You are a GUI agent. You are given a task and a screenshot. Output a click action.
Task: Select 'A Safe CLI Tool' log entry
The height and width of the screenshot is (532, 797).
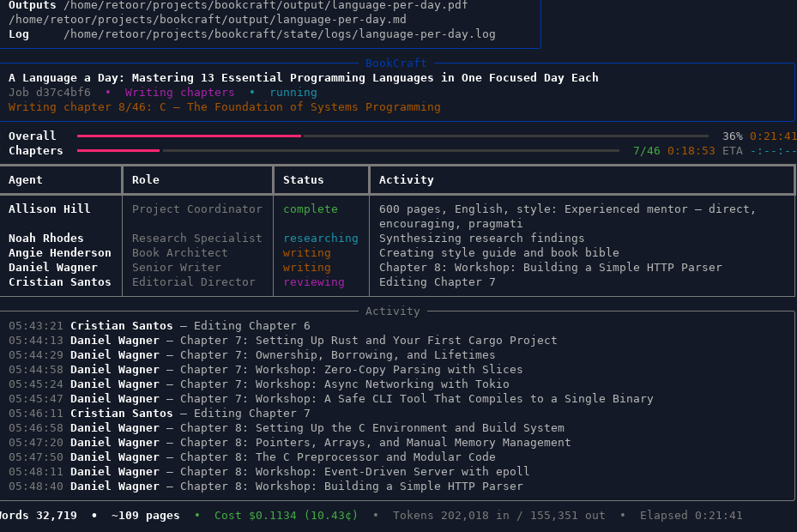[331, 399]
